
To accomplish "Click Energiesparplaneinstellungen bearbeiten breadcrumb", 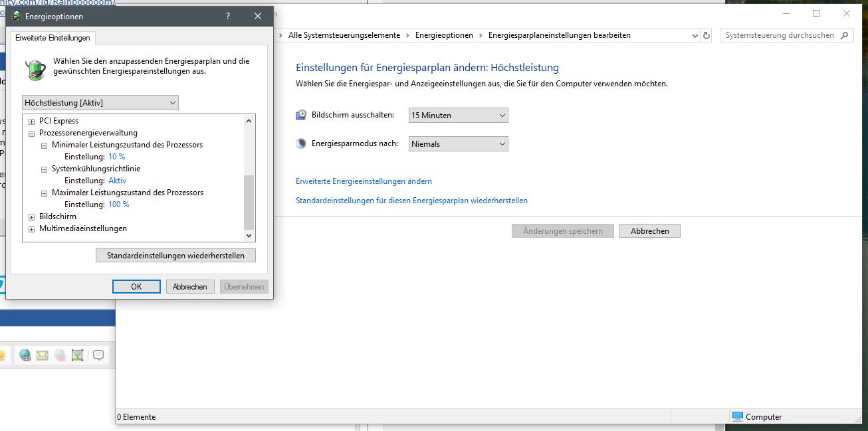I will coord(560,35).
